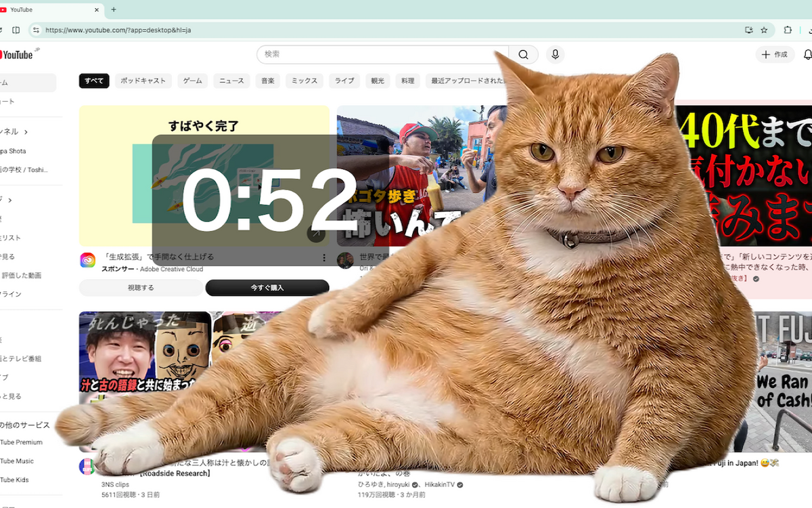Open YouTube Premium from the sidebar

(x=20, y=442)
